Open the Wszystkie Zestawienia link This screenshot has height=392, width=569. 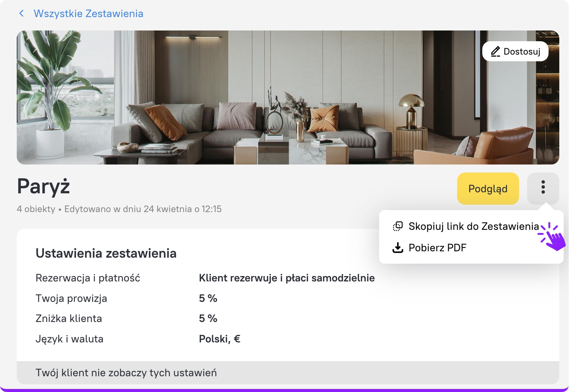coord(88,13)
